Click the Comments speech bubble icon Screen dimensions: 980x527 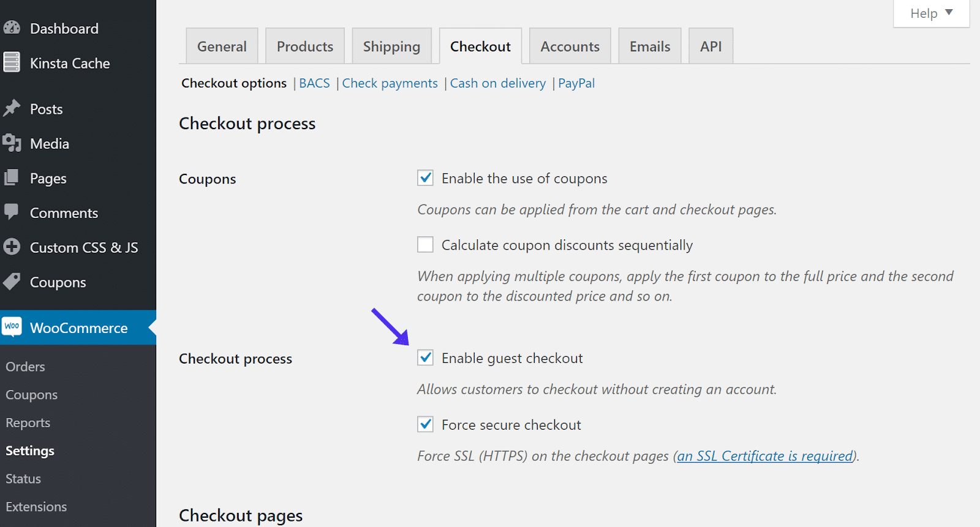pos(12,212)
